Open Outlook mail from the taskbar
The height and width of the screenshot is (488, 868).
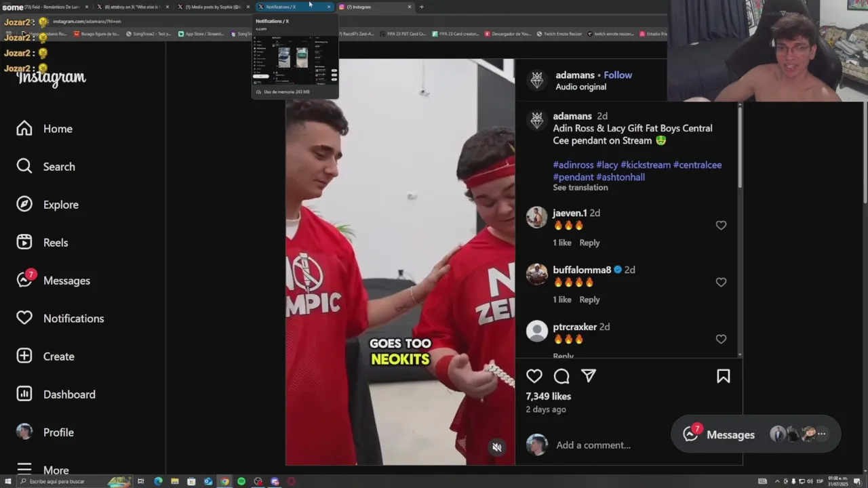pyautogui.click(x=208, y=481)
